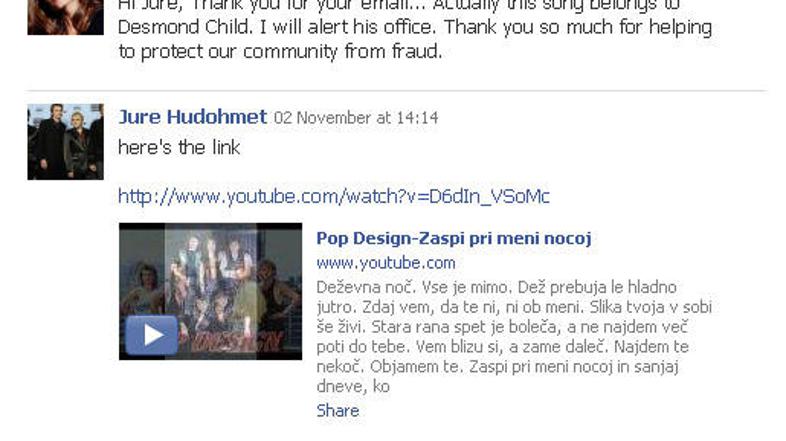The width and height of the screenshot is (786, 441).
Task: Share the attached YouTube video
Action: [338, 410]
